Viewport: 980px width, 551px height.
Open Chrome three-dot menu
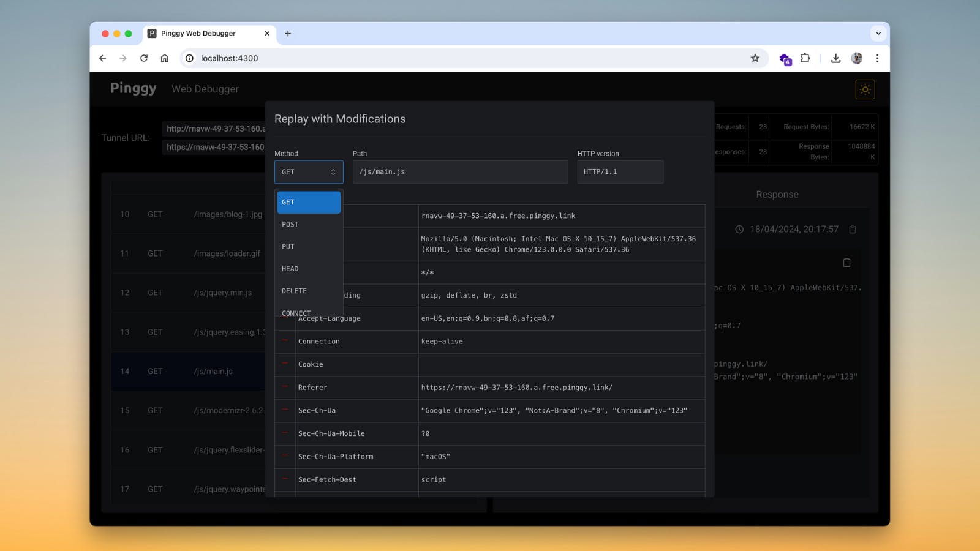[877, 58]
